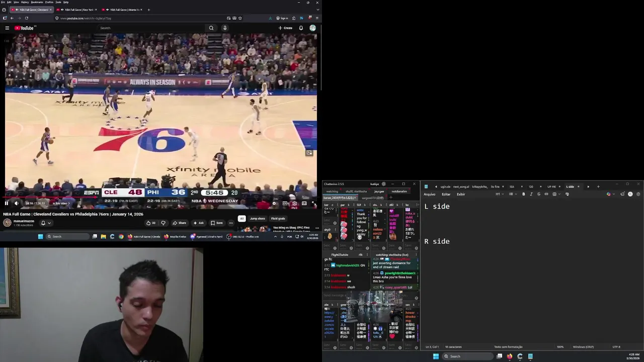Toggle autoplay switch on the player

click(x=275, y=203)
